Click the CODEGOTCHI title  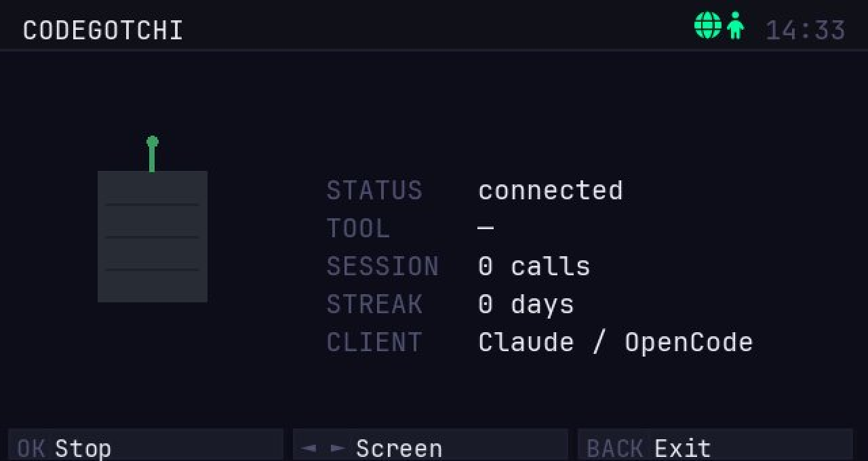coord(103,31)
